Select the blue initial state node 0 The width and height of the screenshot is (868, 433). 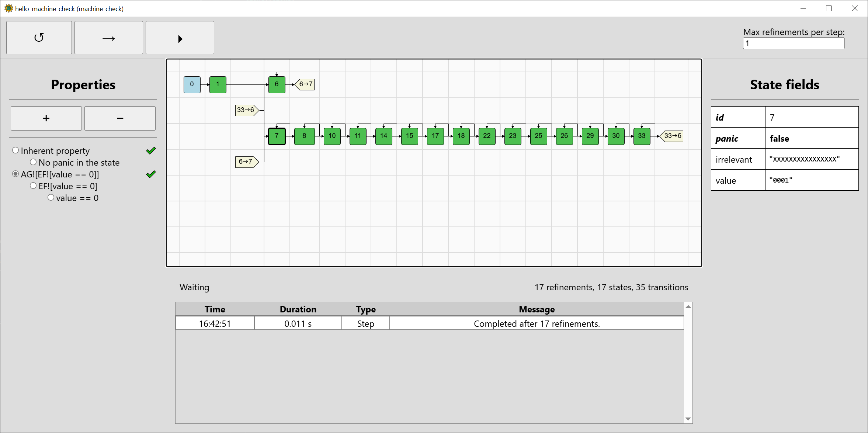pyautogui.click(x=192, y=84)
